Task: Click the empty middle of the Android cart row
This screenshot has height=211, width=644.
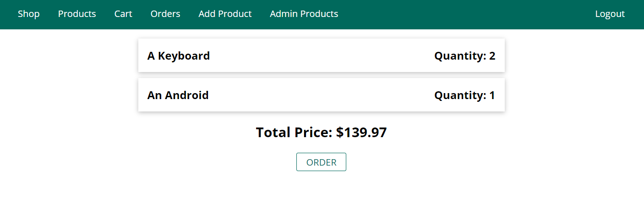Action: [x=321, y=95]
